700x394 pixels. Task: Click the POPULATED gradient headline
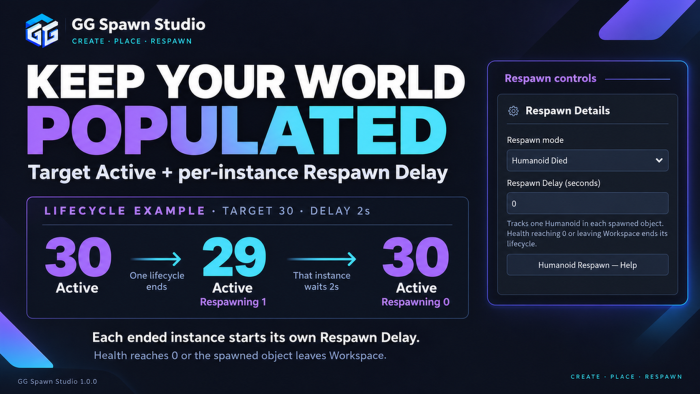coord(237,130)
